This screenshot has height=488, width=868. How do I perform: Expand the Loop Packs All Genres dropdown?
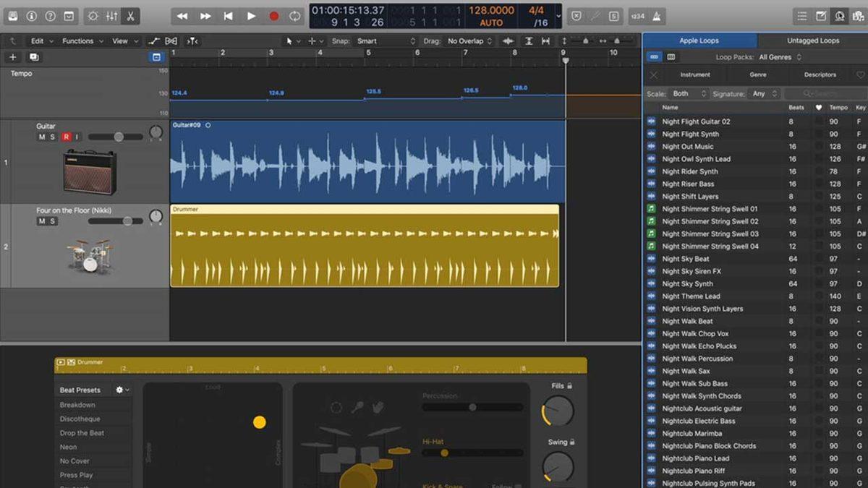coord(780,57)
